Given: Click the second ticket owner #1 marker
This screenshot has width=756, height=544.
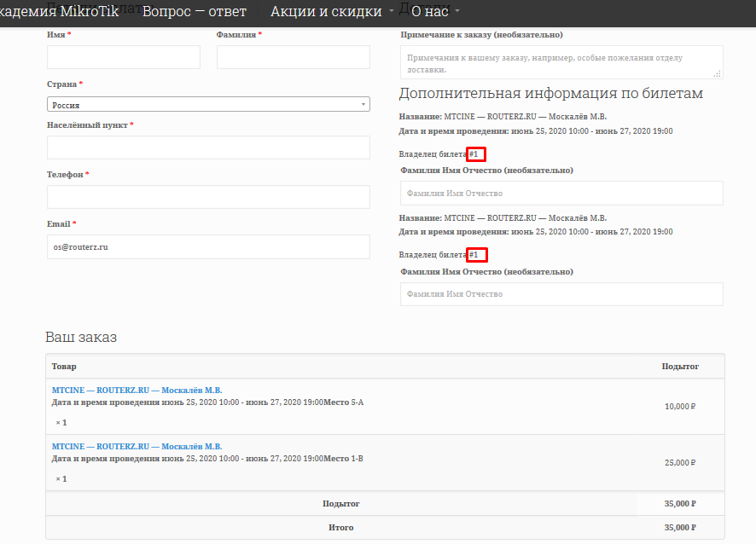Looking at the screenshot, I should [476, 255].
